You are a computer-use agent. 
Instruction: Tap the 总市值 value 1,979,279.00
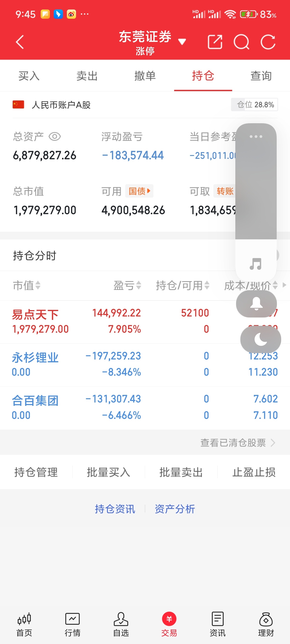point(44,210)
